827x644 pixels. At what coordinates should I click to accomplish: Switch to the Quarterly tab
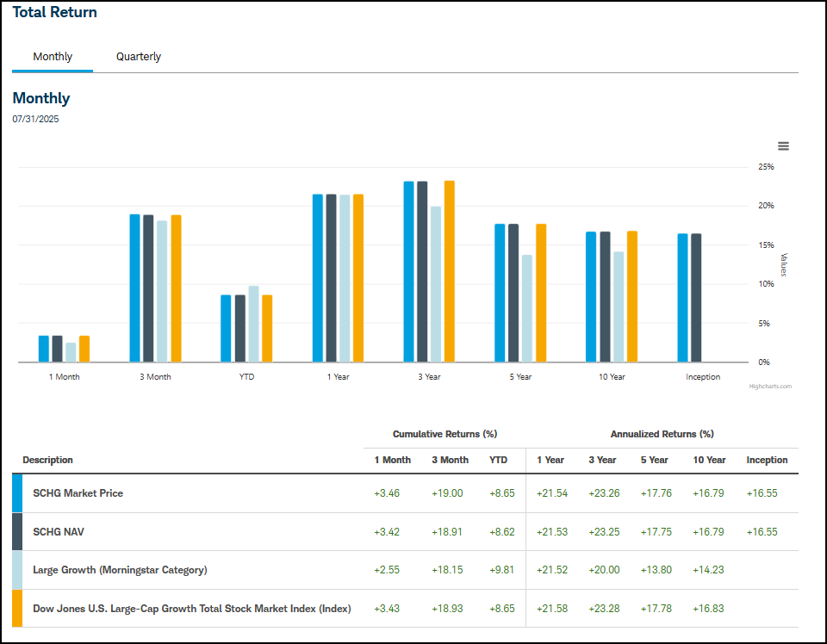[x=138, y=56]
